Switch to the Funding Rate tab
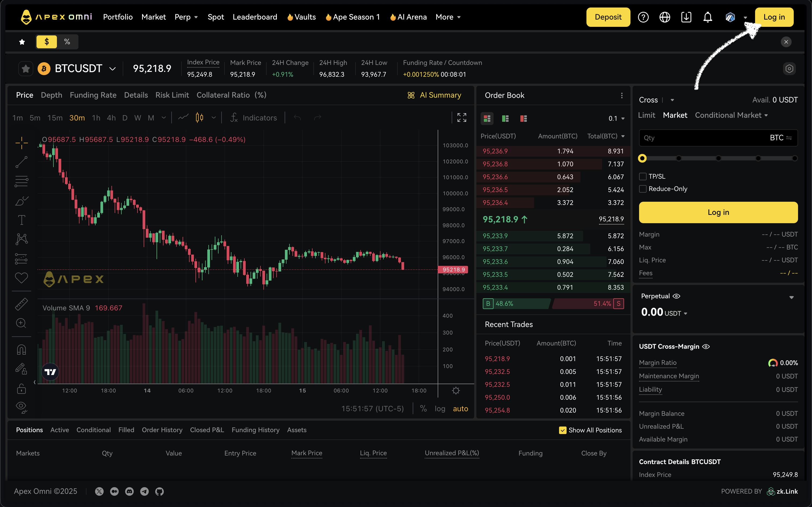Screen dimensions: 812x507 click(93, 95)
